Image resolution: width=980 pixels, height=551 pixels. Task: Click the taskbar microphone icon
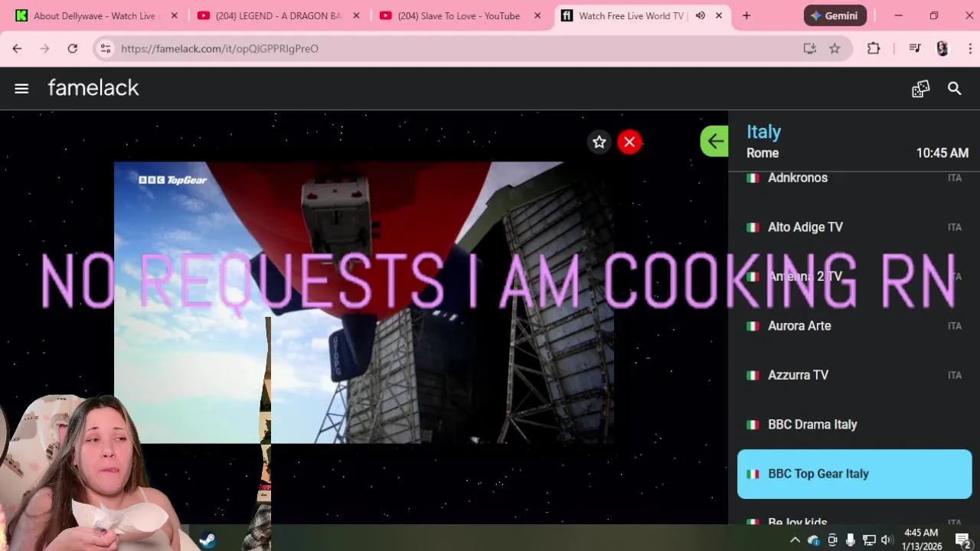click(851, 540)
